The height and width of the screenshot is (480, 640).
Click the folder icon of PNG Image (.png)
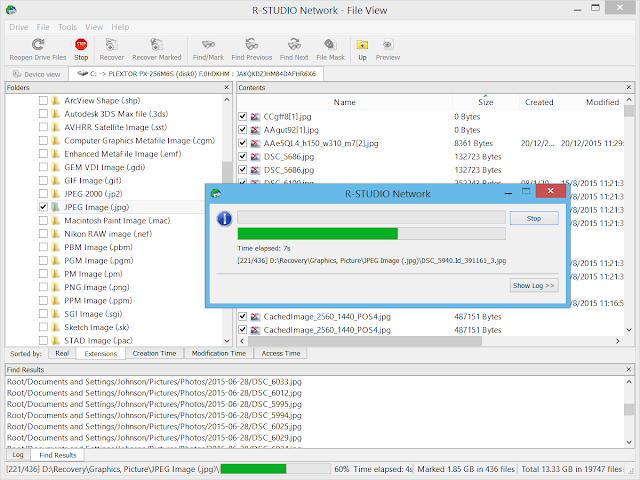pos(56,287)
